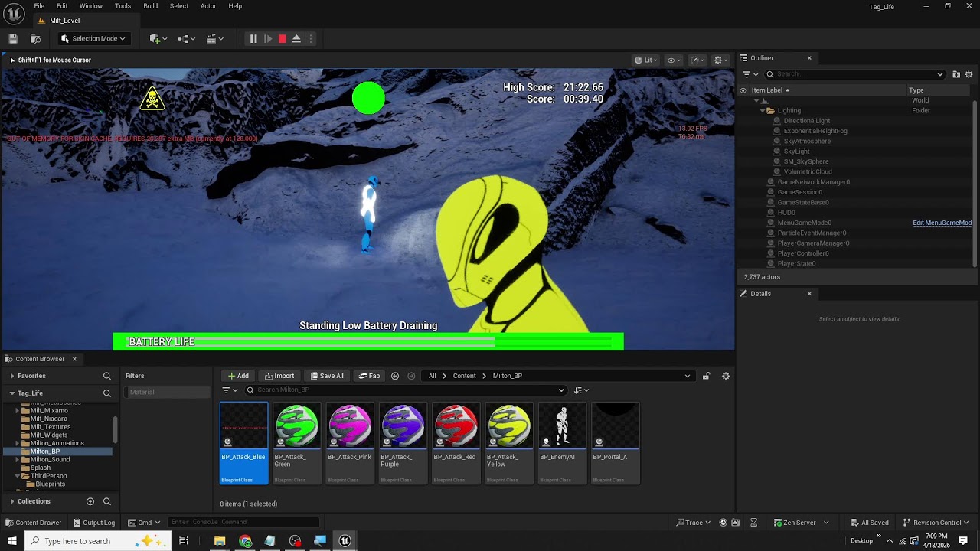Open the Trace dropdown in status bar
The image size is (980, 551).
click(x=694, y=523)
